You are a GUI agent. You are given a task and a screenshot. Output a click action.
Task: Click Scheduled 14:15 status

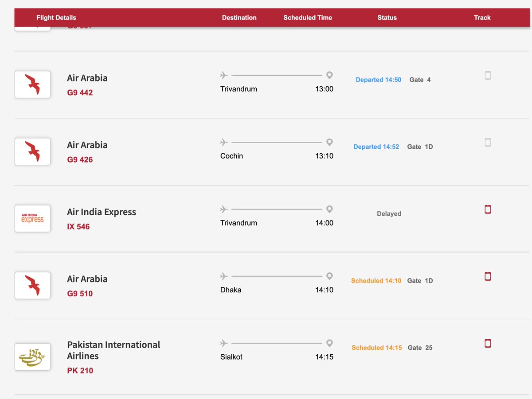377,348
